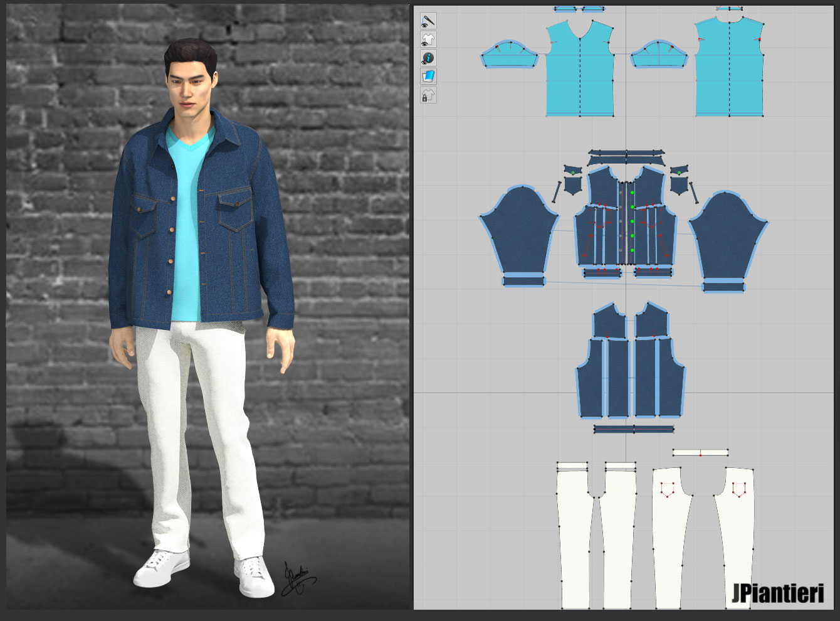The width and height of the screenshot is (840, 621).
Task: Select the jacket back hem waistband strip
Action: tap(634, 430)
